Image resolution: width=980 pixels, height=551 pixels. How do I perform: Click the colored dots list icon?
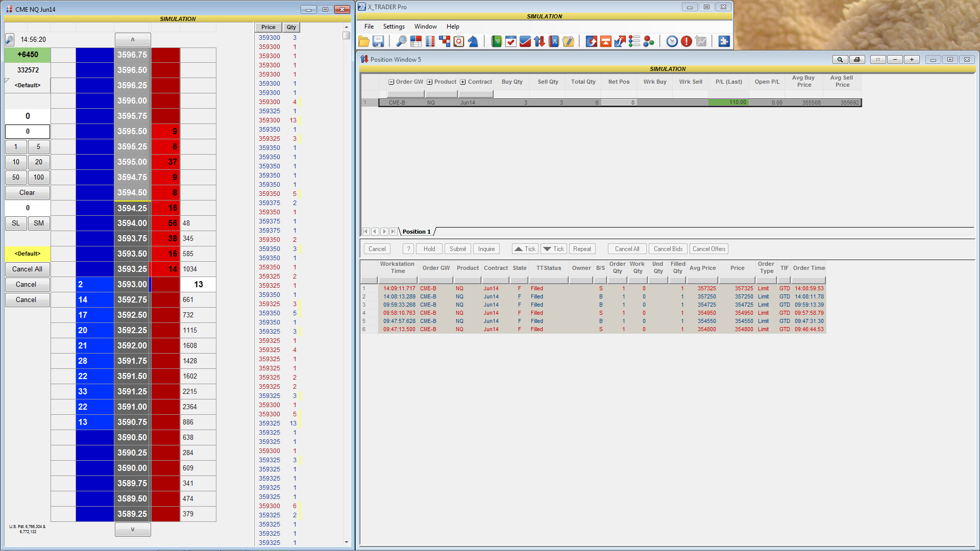634,41
